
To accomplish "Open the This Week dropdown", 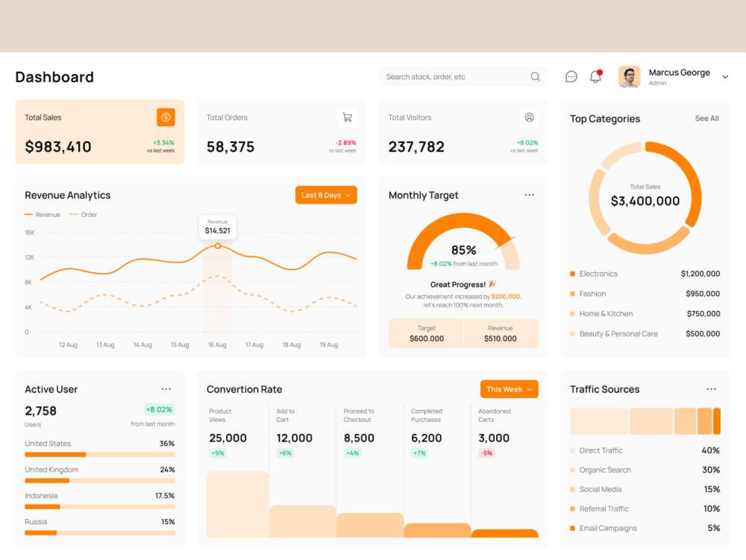I will [x=509, y=388].
